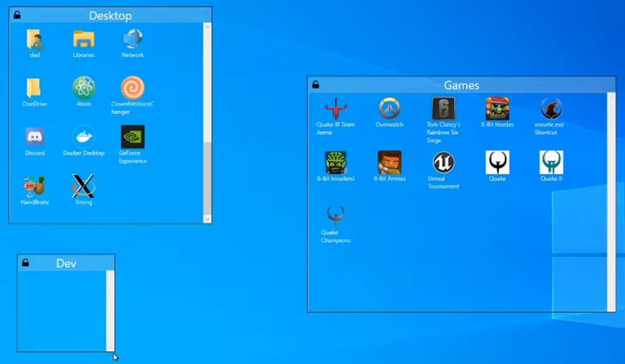Click the Games fence vertical scrollbar
This screenshot has width=625, height=364.
(611, 202)
